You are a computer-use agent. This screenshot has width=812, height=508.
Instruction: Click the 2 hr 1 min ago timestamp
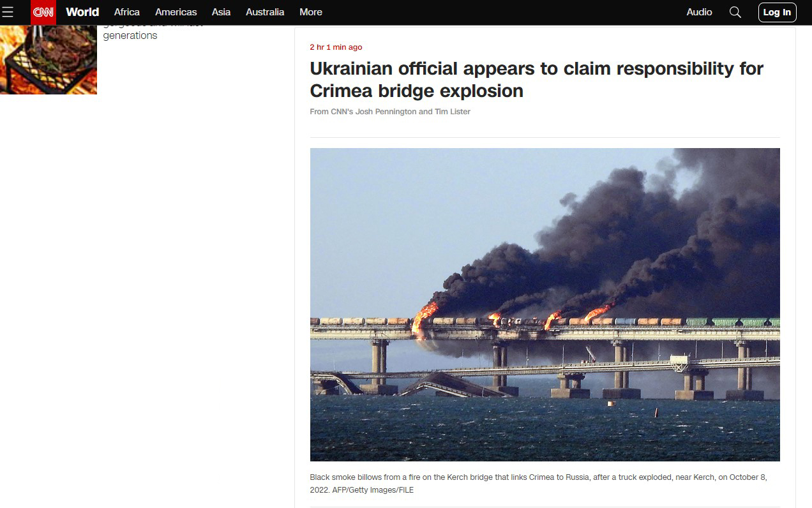coord(336,47)
